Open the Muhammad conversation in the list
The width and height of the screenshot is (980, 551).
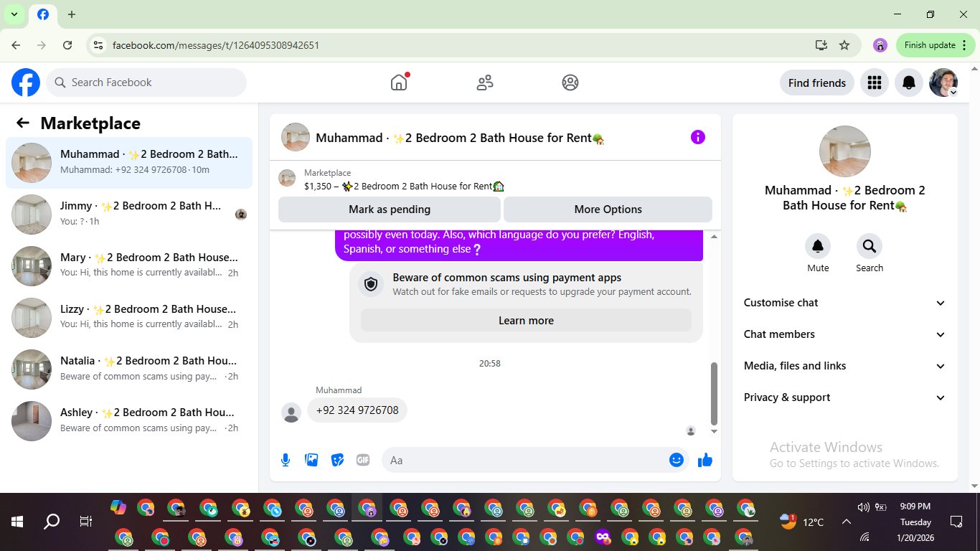click(x=129, y=163)
